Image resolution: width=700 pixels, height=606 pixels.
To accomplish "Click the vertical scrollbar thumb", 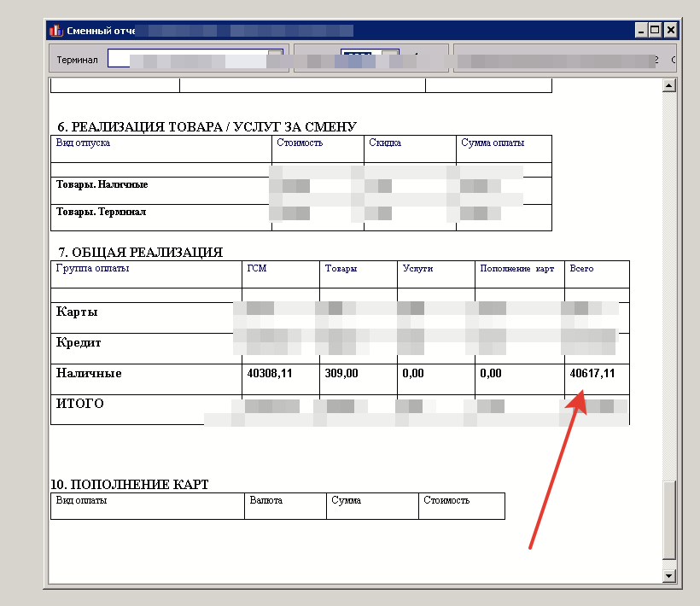I will pos(669,521).
